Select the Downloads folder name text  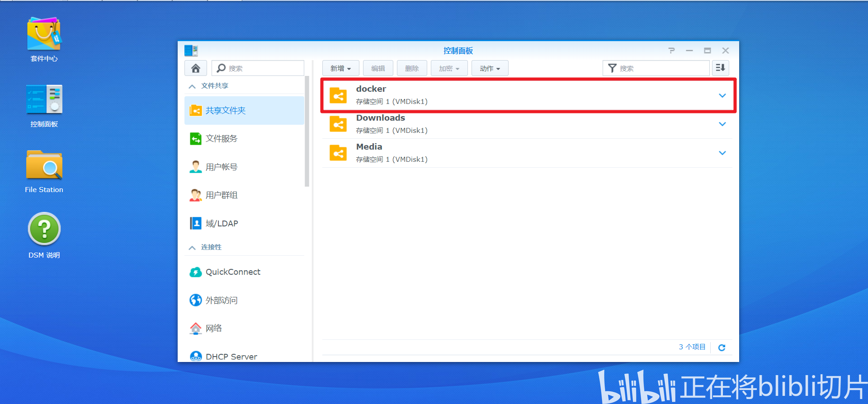[x=381, y=118]
